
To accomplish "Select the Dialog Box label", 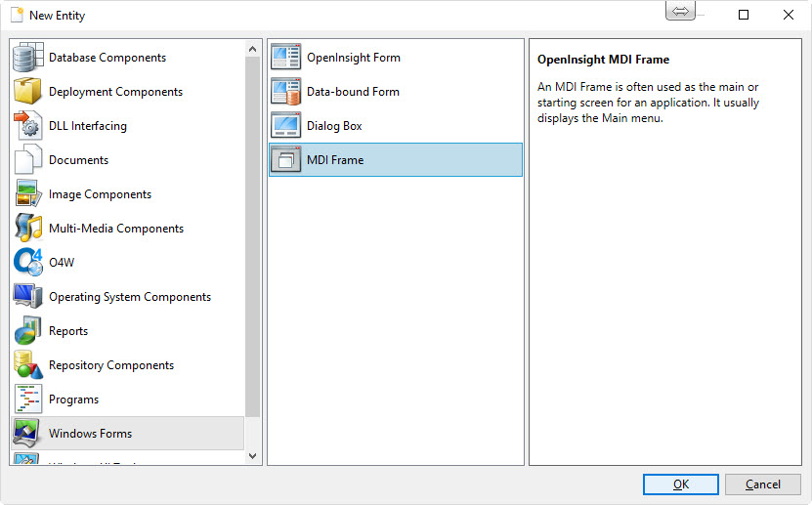I will pyautogui.click(x=334, y=126).
